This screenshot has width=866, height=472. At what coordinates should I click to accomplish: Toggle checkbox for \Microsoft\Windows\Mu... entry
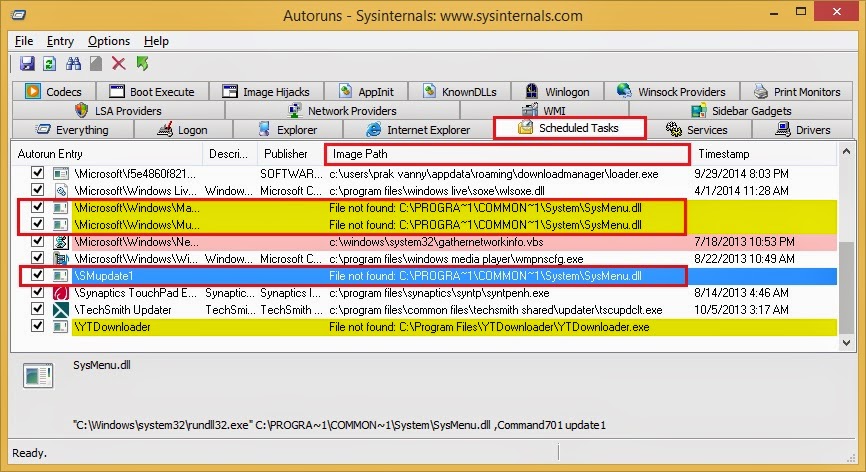point(38,224)
